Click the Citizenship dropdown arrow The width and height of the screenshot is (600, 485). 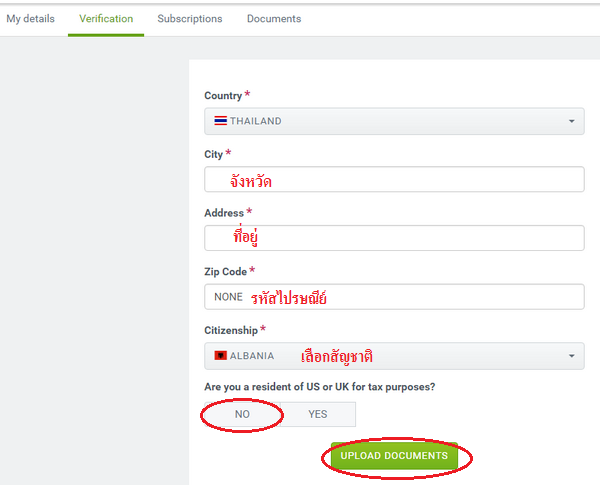coord(571,356)
